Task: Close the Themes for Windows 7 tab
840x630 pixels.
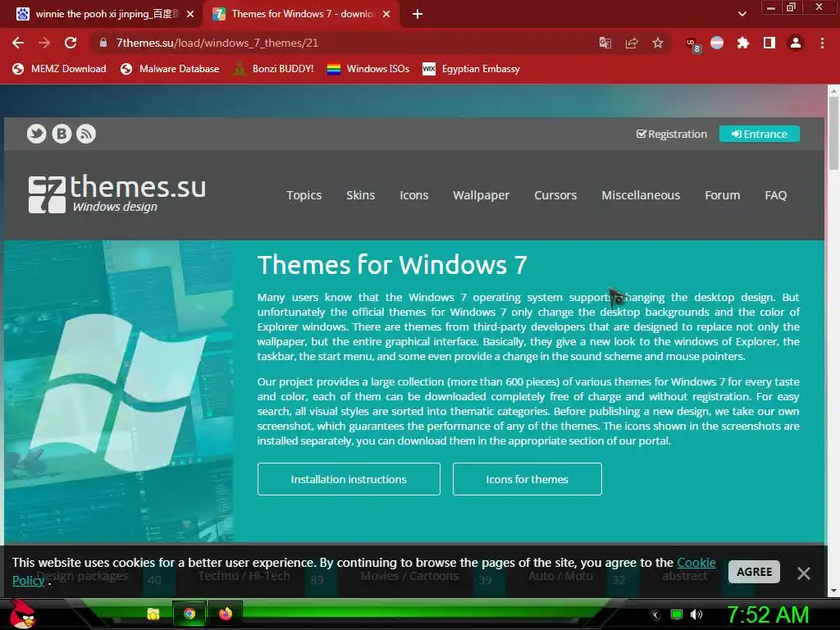Action: click(386, 14)
